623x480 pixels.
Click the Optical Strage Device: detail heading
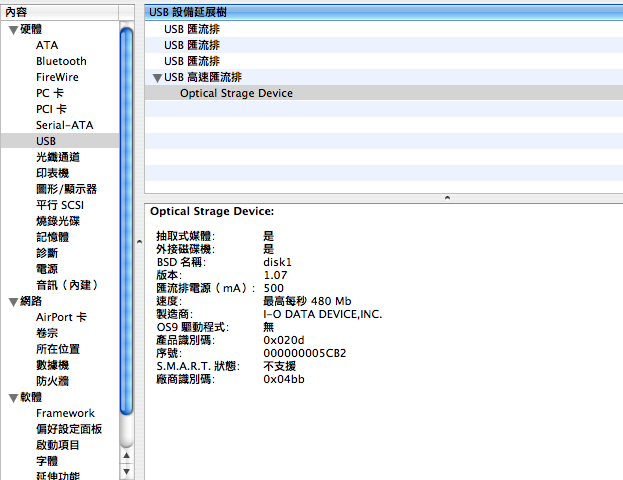212,211
